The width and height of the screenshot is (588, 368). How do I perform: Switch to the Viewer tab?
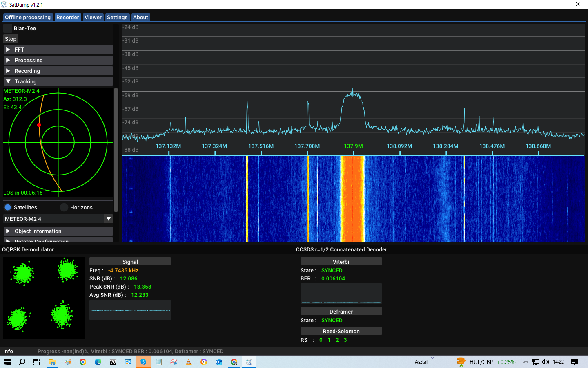[x=93, y=17]
